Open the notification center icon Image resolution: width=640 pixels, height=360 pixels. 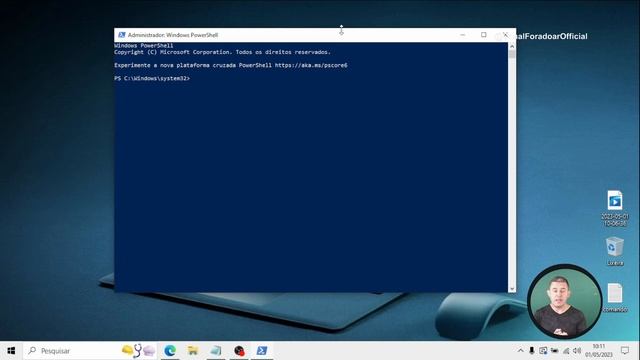(x=625, y=350)
